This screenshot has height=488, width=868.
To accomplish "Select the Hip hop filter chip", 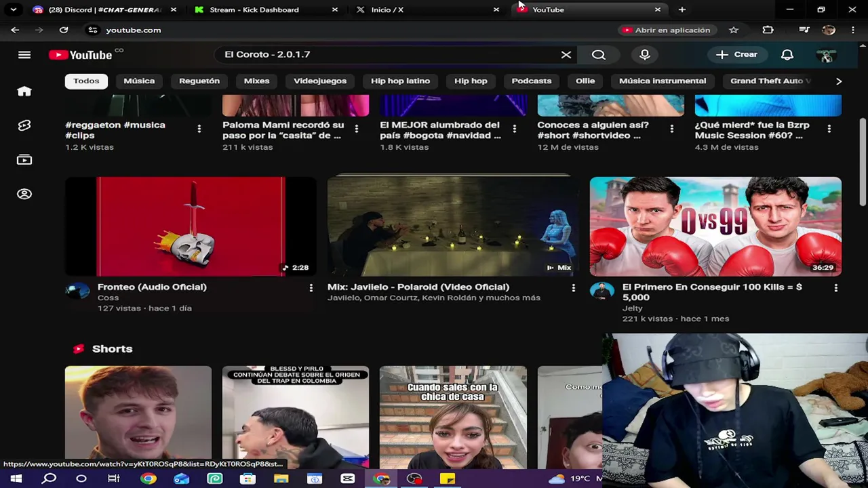I will point(471,81).
